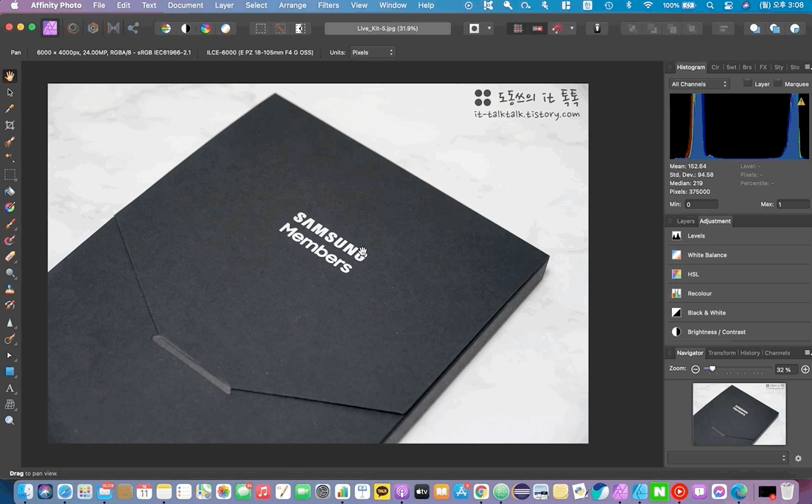Open the Layer menu
812x504 pixels.
click(224, 5)
